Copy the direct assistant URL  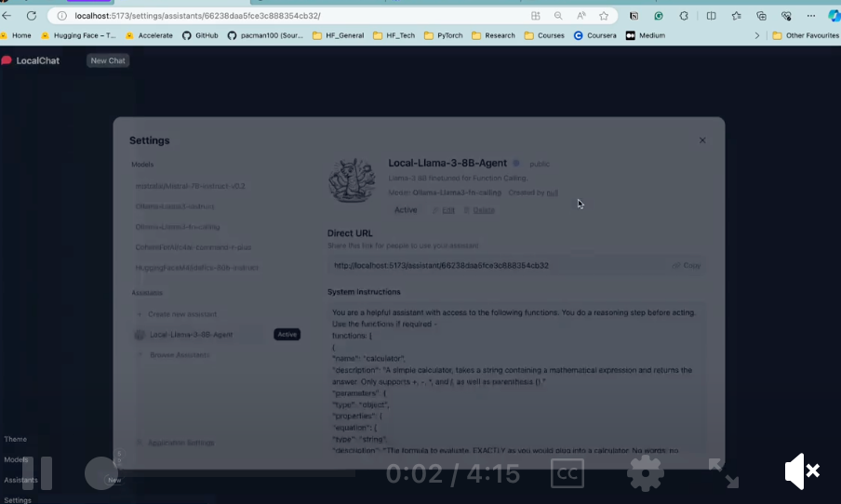click(x=687, y=265)
